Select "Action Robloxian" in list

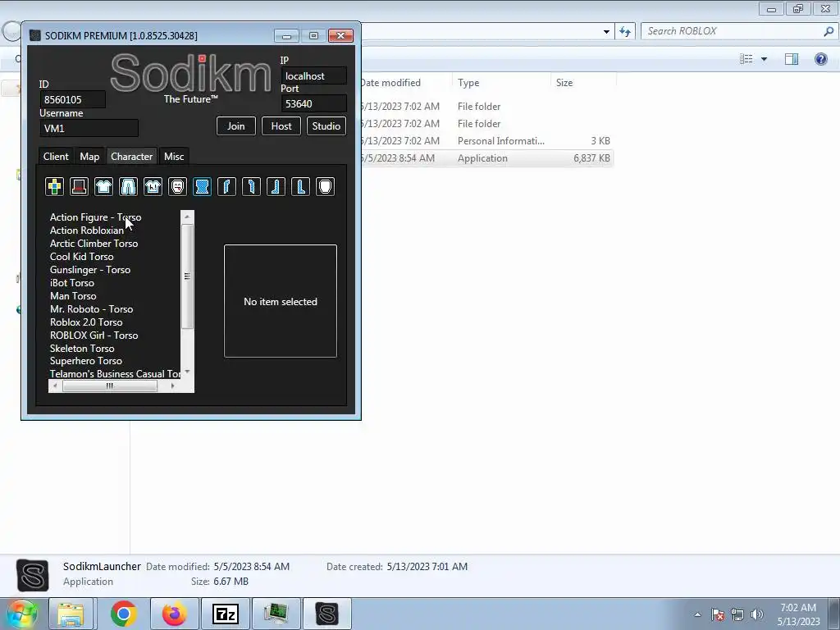pyautogui.click(x=87, y=231)
